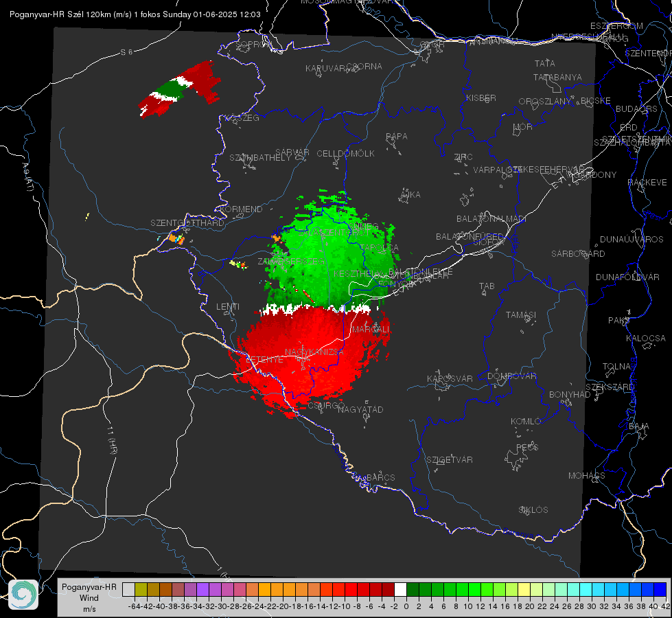Click the BONYHÁD town label

tap(570, 395)
